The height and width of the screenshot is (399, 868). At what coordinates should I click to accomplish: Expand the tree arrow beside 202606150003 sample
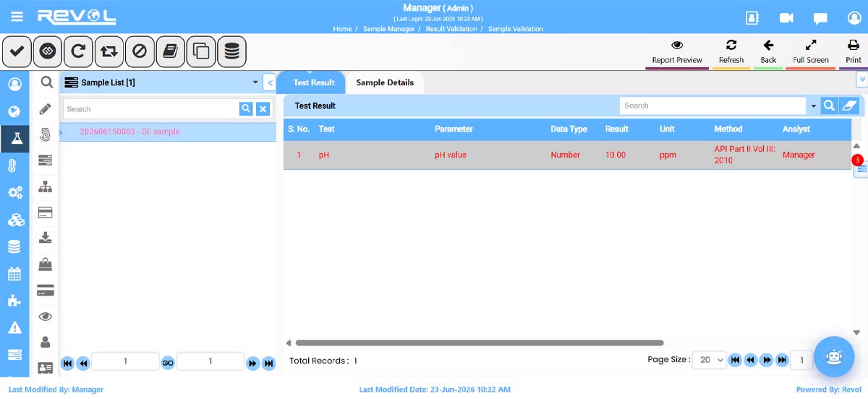pos(61,132)
